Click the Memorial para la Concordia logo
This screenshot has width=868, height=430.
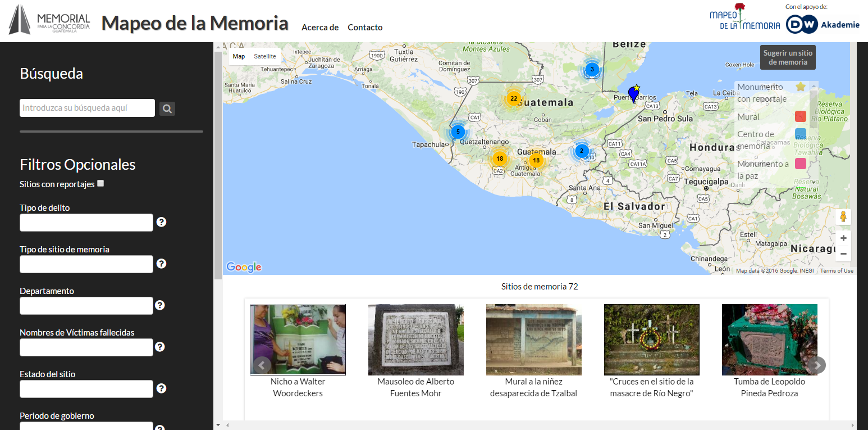pos(49,20)
